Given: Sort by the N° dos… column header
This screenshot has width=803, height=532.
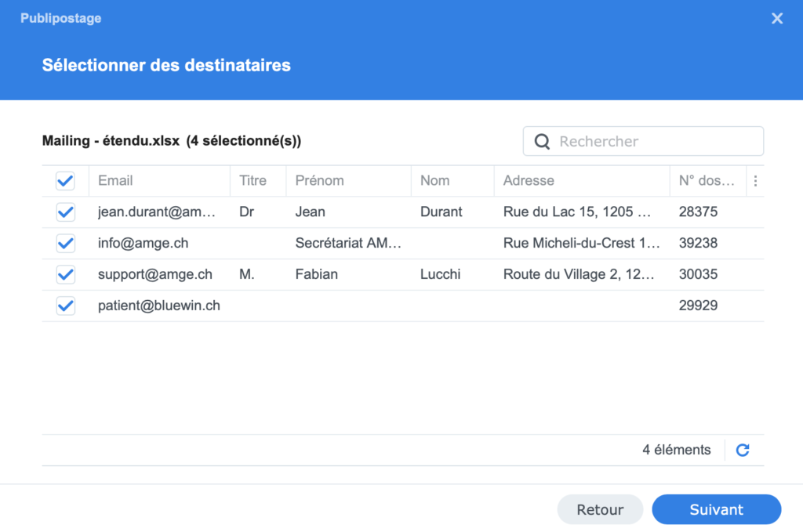Looking at the screenshot, I should (x=708, y=180).
